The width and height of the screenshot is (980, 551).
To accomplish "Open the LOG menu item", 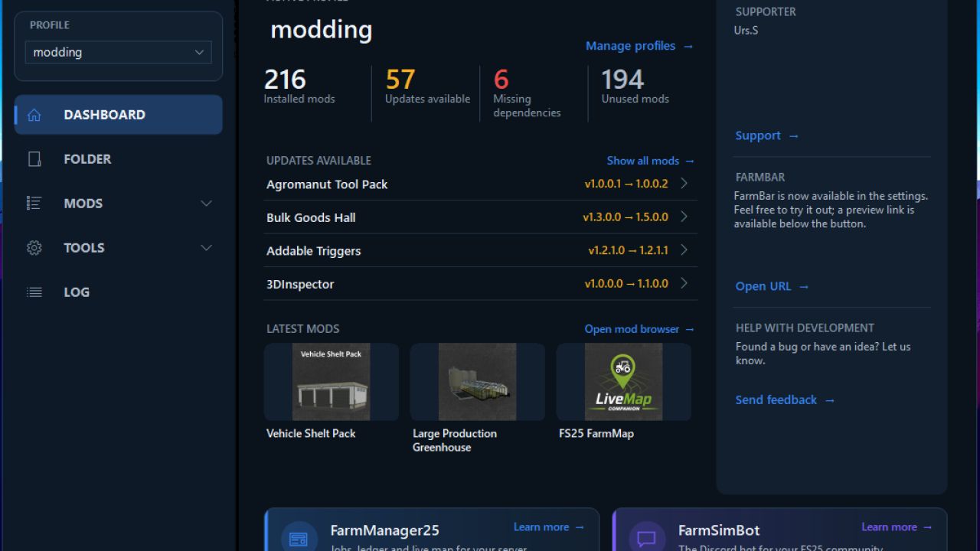I will pos(119,292).
